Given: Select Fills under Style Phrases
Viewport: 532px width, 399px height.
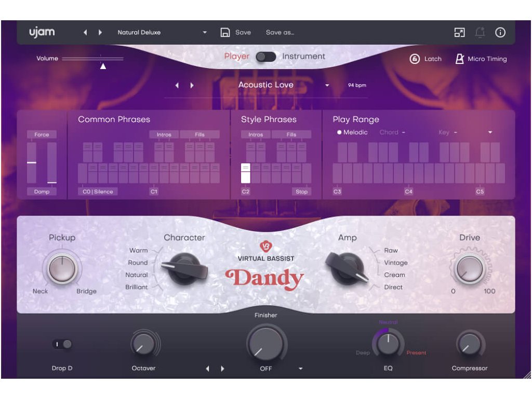Looking at the screenshot, I should click(291, 135).
